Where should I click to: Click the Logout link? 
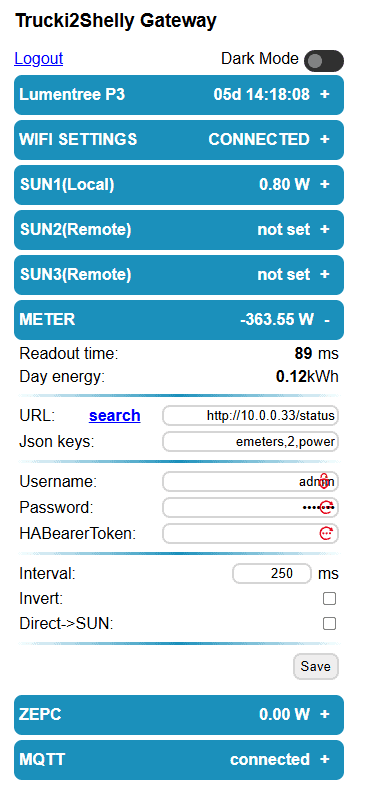click(39, 59)
